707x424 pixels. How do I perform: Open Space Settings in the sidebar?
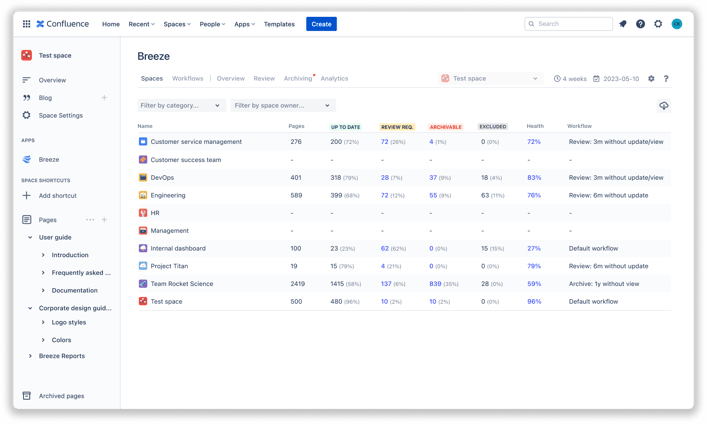[x=60, y=115]
